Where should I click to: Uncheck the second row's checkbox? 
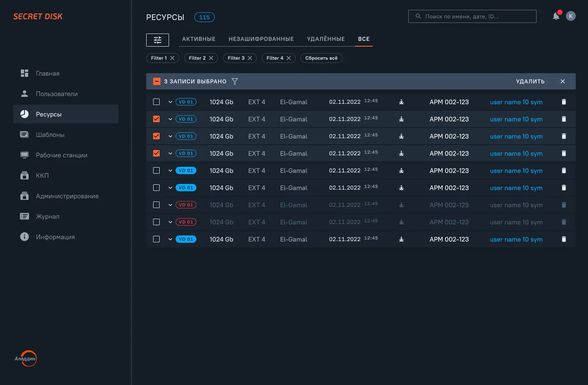pyautogui.click(x=156, y=119)
